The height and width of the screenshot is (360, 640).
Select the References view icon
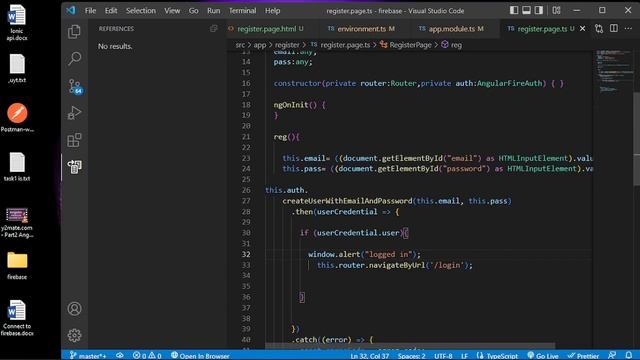(74, 167)
